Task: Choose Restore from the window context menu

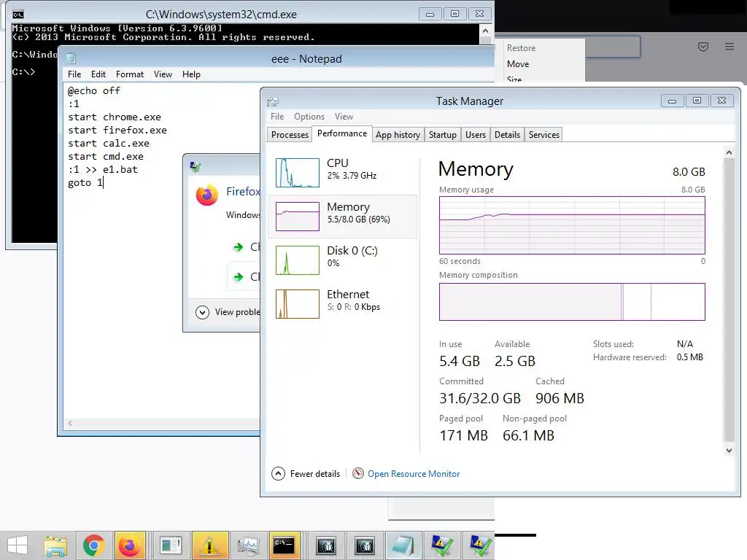Action: point(521,48)
